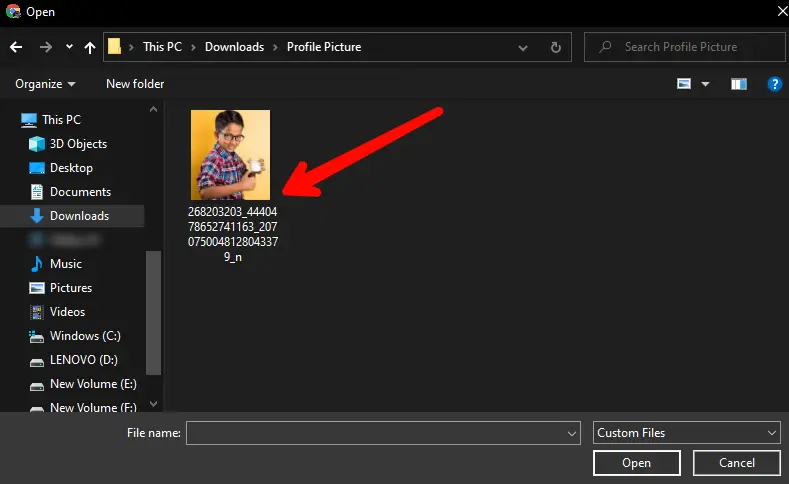This screenshot has width=789, height=484.
Task: Create a New folder
Action: pyautogui.click(x=135, y=84)
